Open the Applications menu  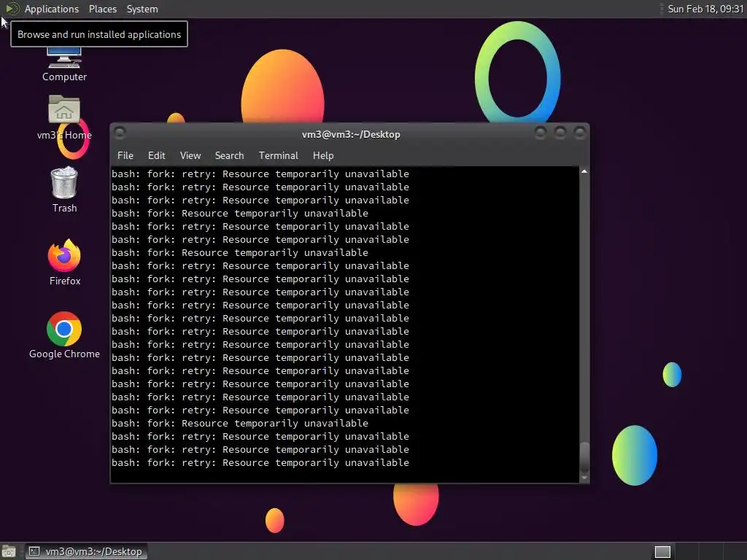52,9
